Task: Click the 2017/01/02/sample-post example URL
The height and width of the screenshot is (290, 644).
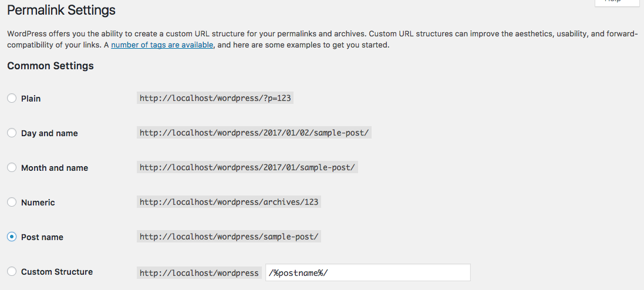Action: click(x=254, y=133)
